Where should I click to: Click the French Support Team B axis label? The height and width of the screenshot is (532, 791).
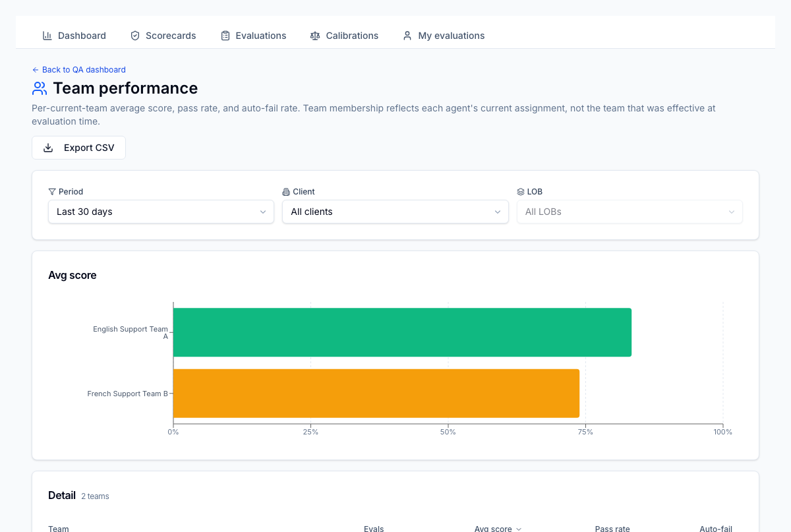pos(127,394)
